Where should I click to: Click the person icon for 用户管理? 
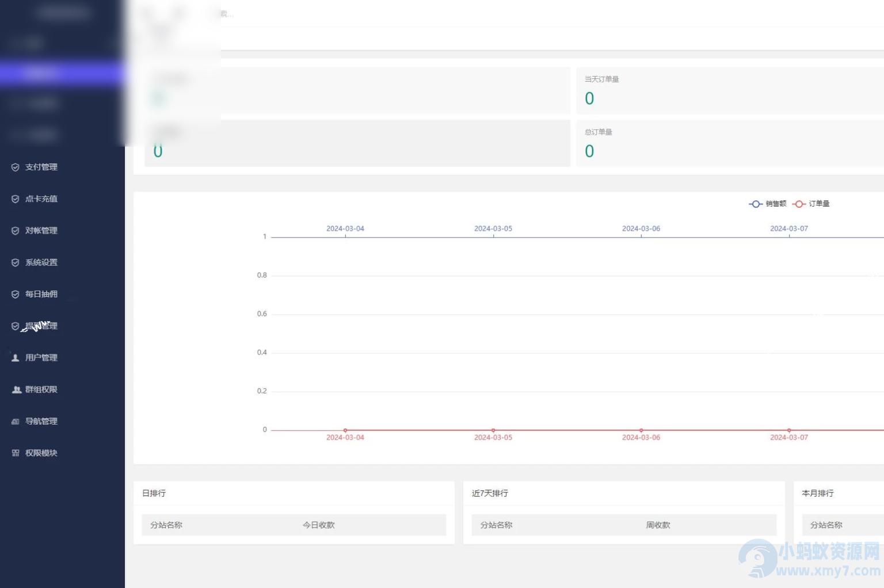pos(16,358)
